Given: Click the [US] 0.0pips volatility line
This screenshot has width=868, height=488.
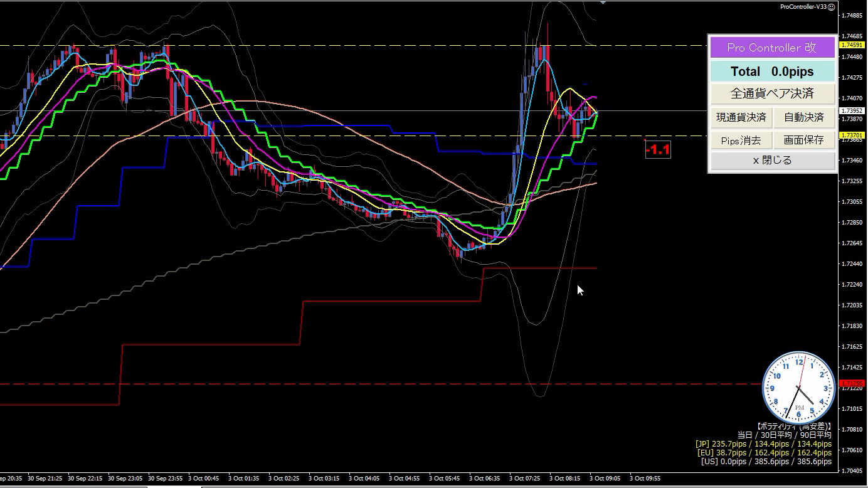Looking at the screenshot, I should (766, 461).
